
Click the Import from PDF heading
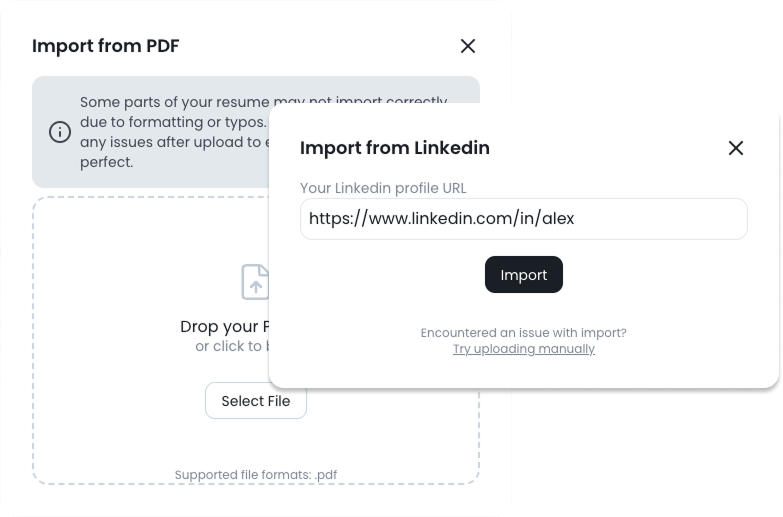105,46
